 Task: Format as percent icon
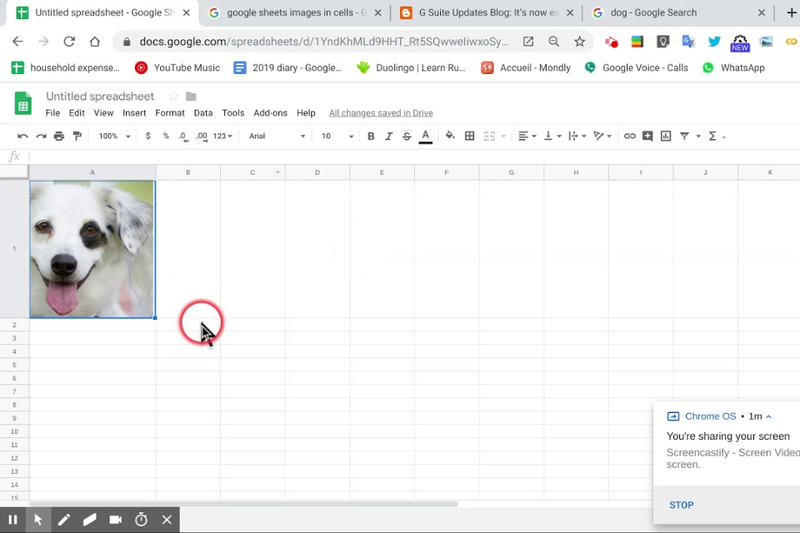pos(166,136)
